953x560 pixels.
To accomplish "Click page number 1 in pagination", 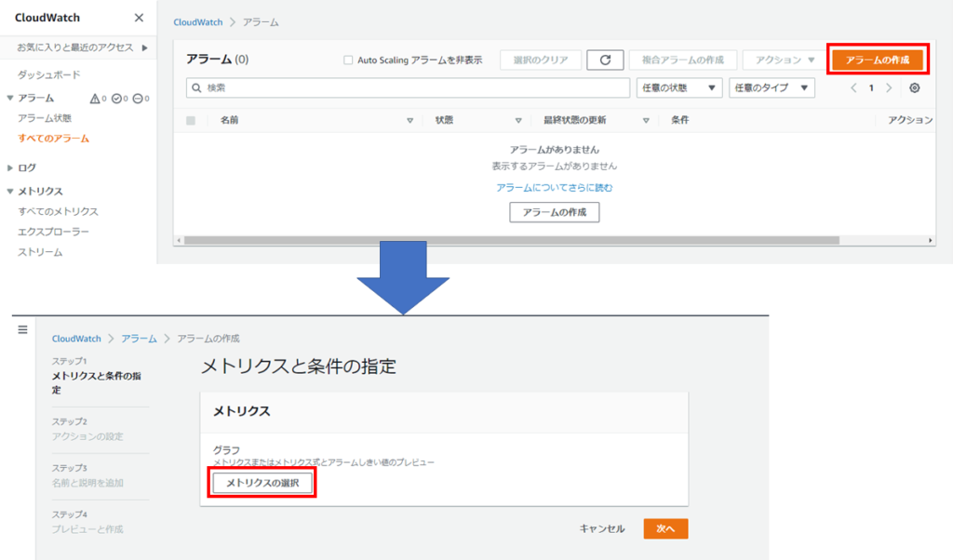I will (871, 88).
